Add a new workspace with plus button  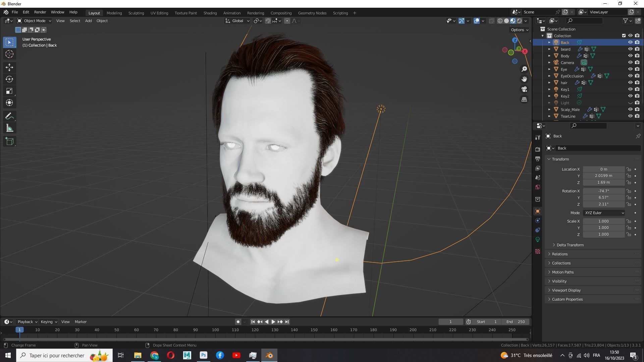pos(355,13)
